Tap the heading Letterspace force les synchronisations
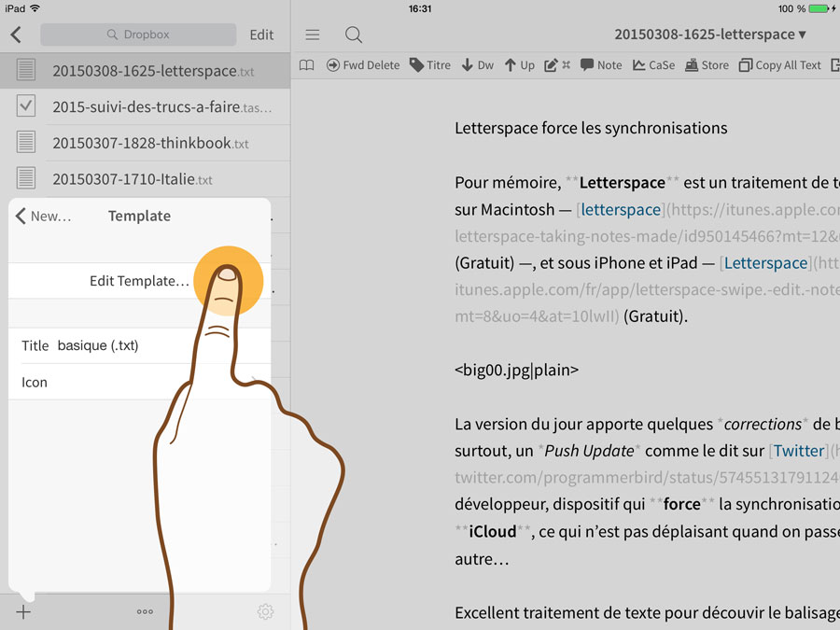This screenshot has height=630, width=840. (591, 128)
